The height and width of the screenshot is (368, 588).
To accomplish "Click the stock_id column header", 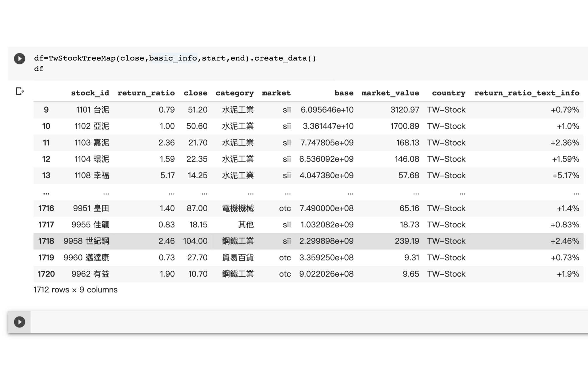I will (x=90, y=93).
